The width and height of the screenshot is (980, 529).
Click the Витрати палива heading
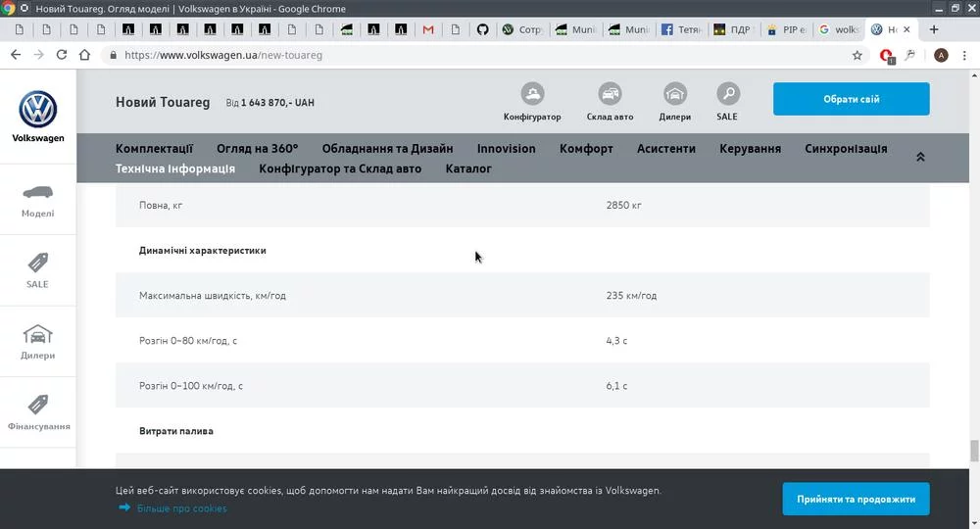pos(176,431)
